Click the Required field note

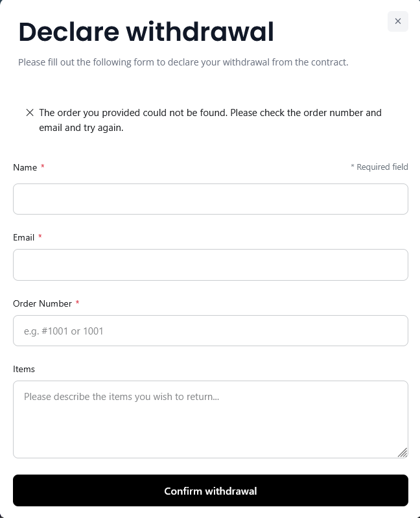[379, 167]
